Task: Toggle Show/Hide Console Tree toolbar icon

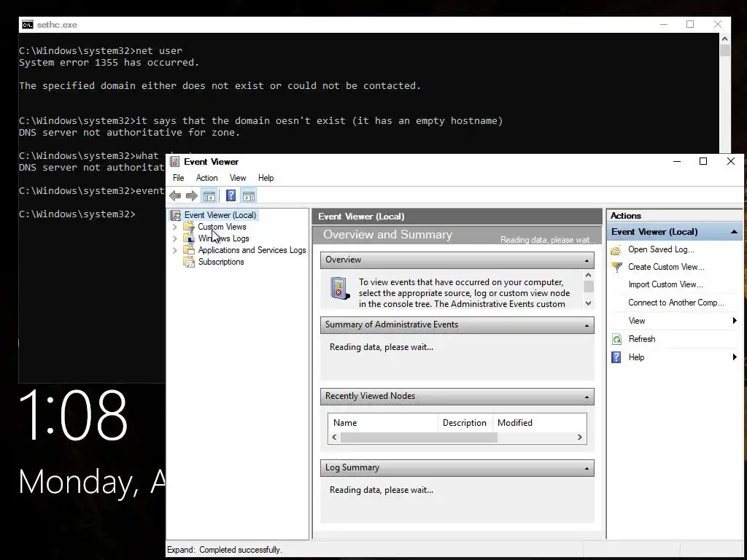Action: tap(209, 195)
